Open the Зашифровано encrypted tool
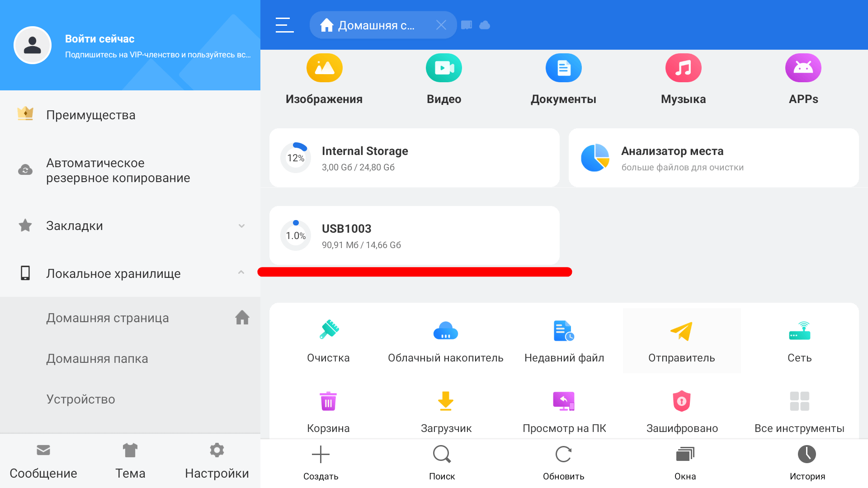This screenshot has height=488, width=868. click(682, 412)
